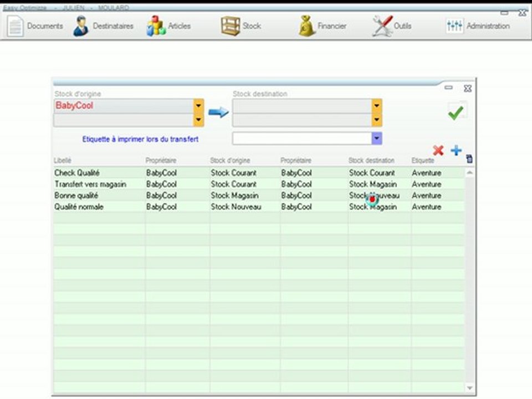Click Stock Courant destination in Check Qualité row
532x399 pixels.
(x=372, y=173)
